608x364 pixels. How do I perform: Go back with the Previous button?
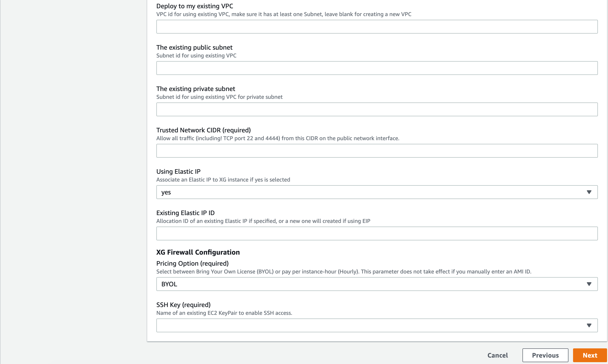[545, 355]
